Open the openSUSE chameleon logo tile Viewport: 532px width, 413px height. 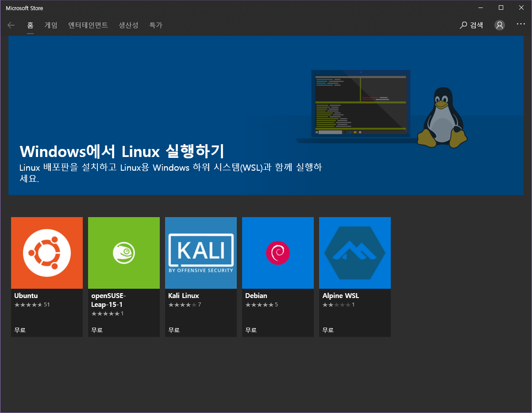pyautogui.click(x=124, y=253)
